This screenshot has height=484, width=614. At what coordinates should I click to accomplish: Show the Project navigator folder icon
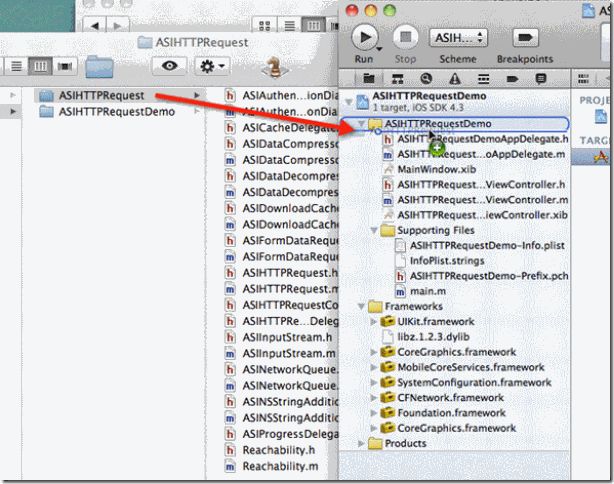(368, 78)
